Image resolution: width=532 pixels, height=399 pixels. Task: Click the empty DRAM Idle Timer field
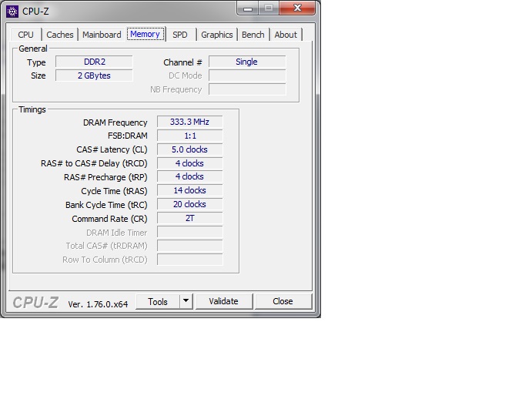(x=189, y=232)
